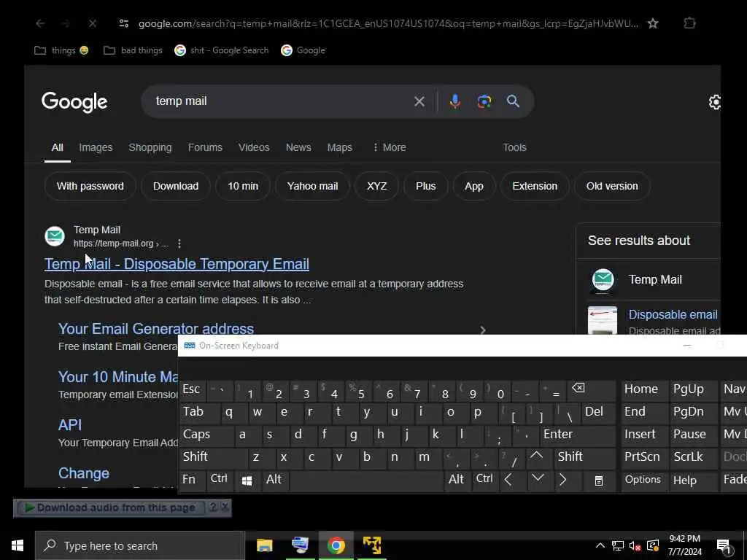Viewport: 747px width, 560px height.
Task: Expand the More search categories menu
Action: 390,147
